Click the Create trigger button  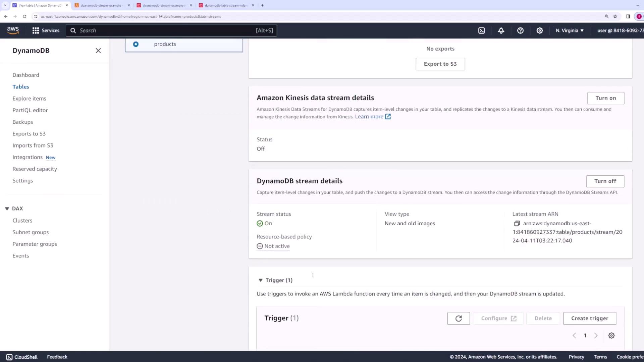[x=589, y=318]
